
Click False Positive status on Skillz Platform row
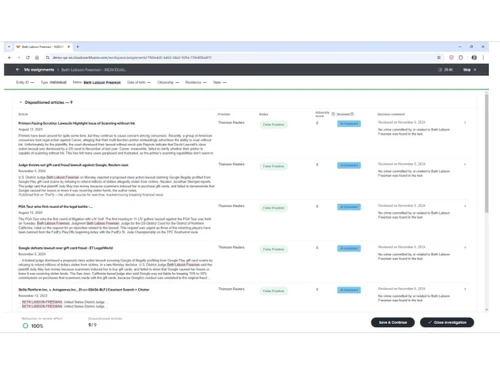[x=273, y=291]
